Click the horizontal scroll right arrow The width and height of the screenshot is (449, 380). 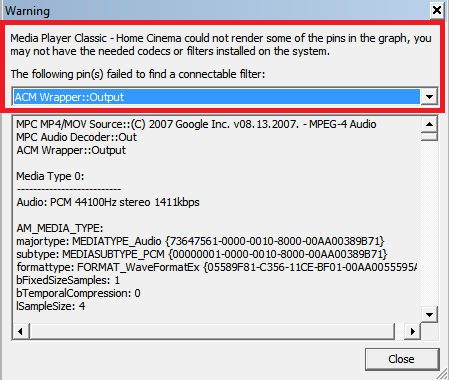click(413, 331)
